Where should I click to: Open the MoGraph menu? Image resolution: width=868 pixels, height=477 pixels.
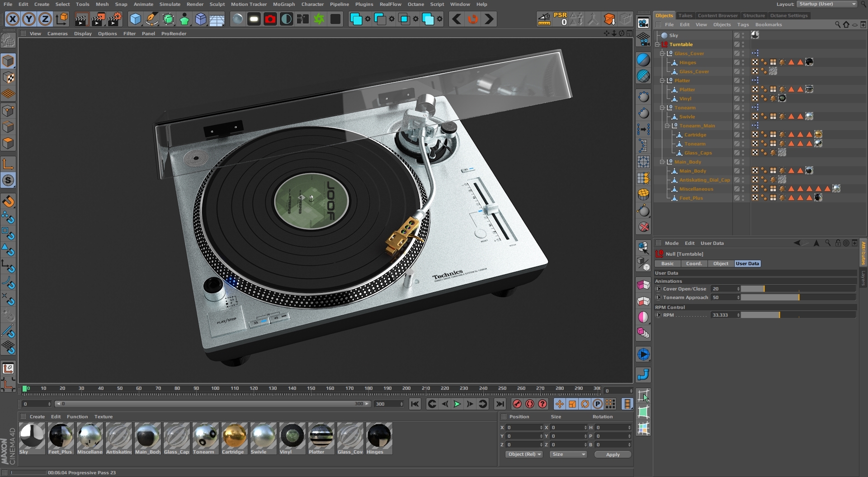tap(283, 4)
